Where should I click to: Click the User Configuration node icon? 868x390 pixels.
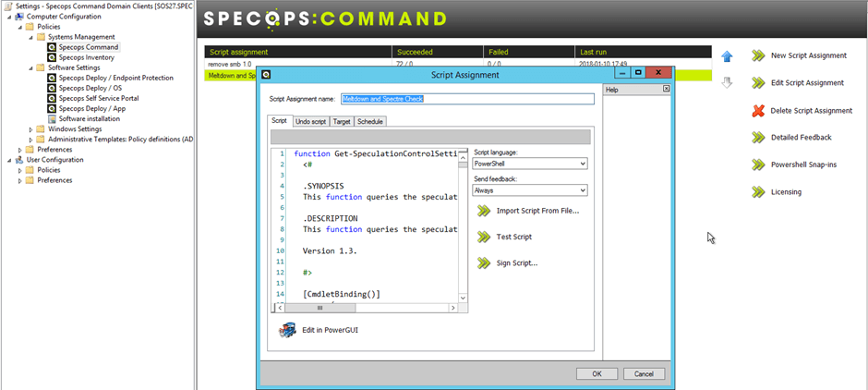click(x=20, y=160)
